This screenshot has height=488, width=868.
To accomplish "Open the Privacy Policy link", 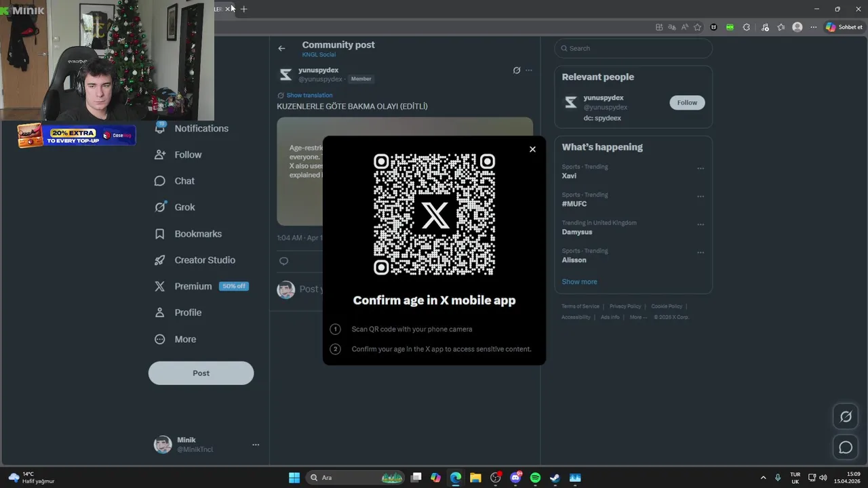I will 625,306.
